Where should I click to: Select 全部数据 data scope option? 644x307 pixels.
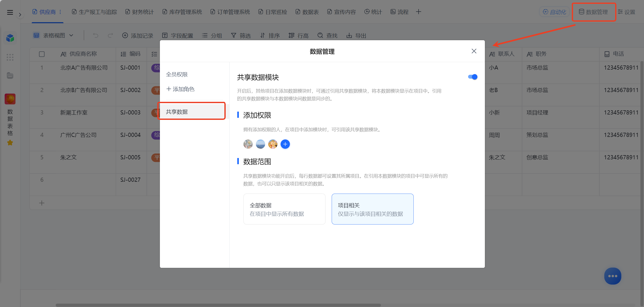click(x=284, y=209)
